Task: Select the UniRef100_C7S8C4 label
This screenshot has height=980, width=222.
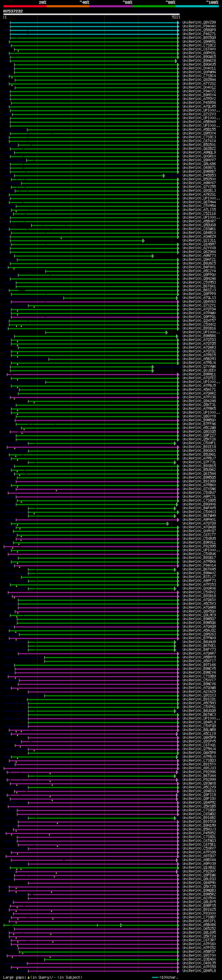Action: [x=199, y=76]
